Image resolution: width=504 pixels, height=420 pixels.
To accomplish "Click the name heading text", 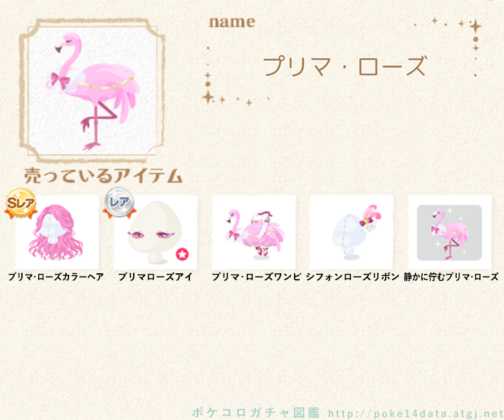I will coord(232,22).
